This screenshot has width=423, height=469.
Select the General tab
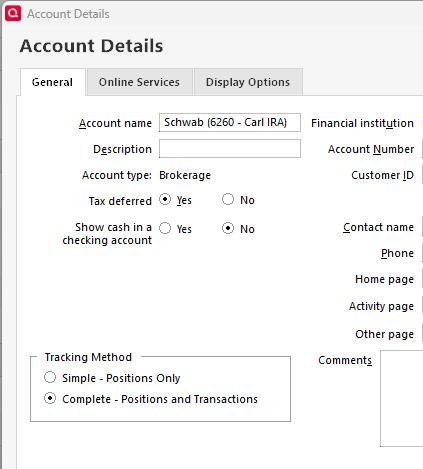[x=52, y=82]
